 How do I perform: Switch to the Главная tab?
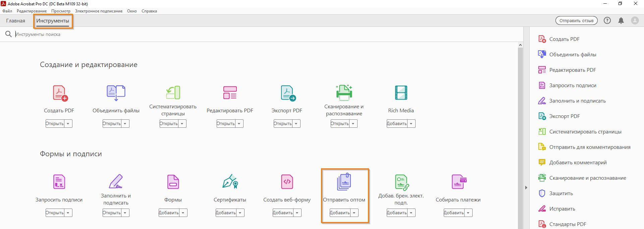pos(15,21)
